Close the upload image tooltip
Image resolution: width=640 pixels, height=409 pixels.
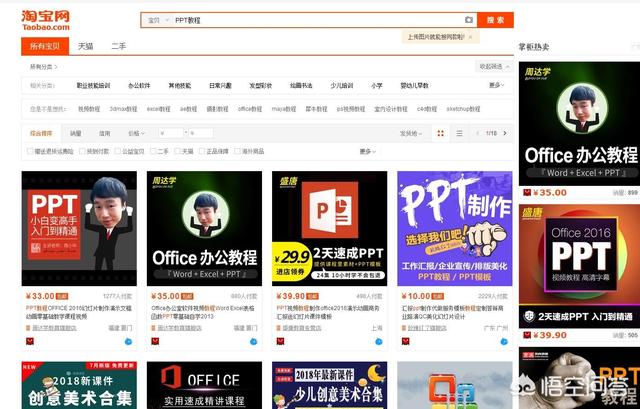[470, 37]
